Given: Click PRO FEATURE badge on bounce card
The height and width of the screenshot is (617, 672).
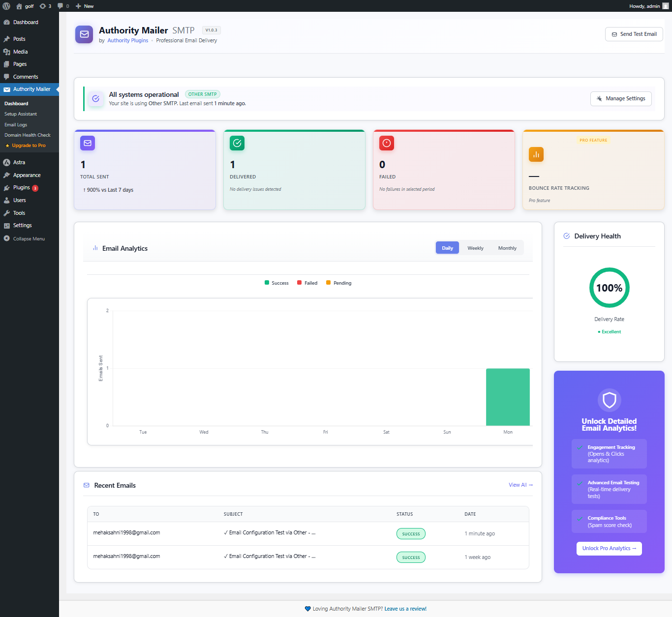Looking at the screenshot, I should [x=593, y=140].
